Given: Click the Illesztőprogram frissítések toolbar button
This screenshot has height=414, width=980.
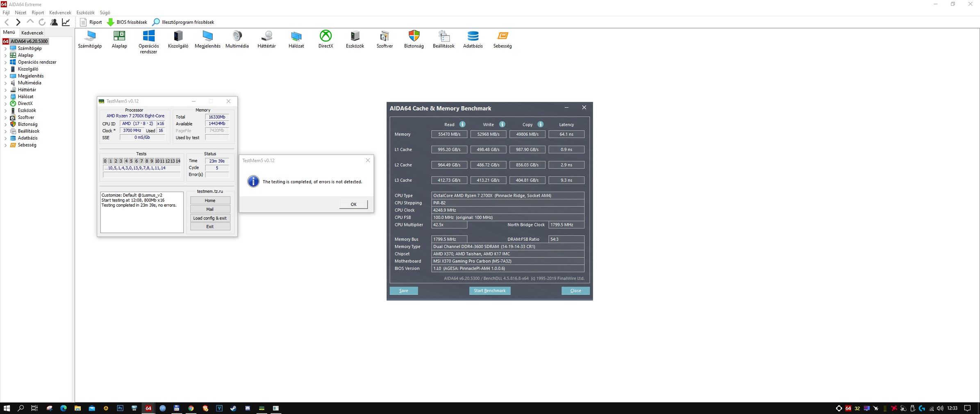Looking at the screenshot, I should tap(183, 22).
